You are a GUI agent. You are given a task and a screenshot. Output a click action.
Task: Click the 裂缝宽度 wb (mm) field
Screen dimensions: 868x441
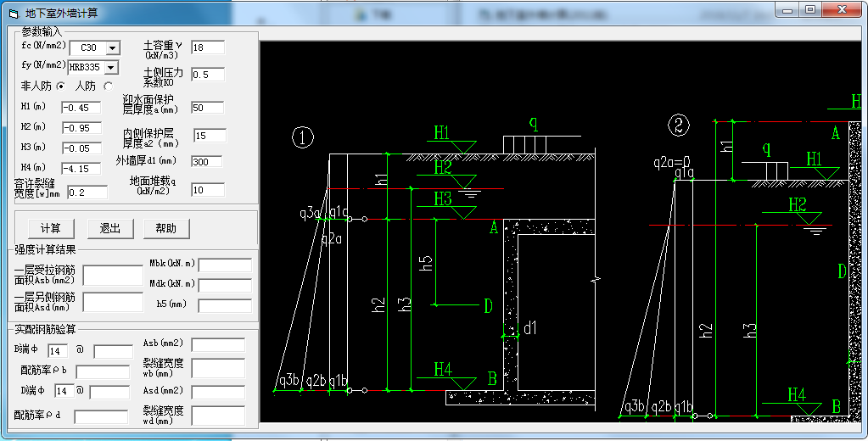click(x=218, y=368)
